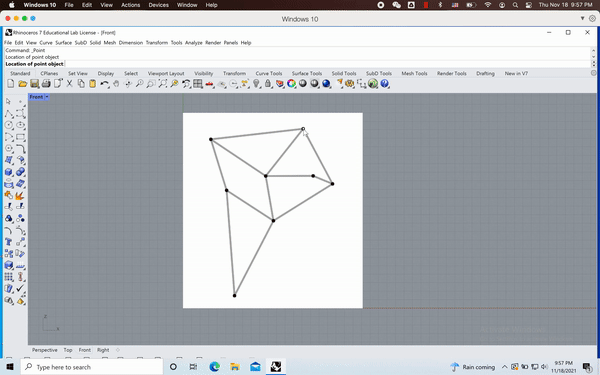
Task: Click the padlock Lock objects icon
Action: pos(268,83)
